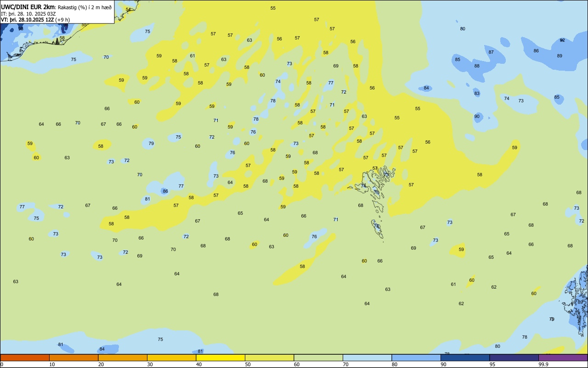Click the 30–40 golden legend swatch

(x=171, y=357)
